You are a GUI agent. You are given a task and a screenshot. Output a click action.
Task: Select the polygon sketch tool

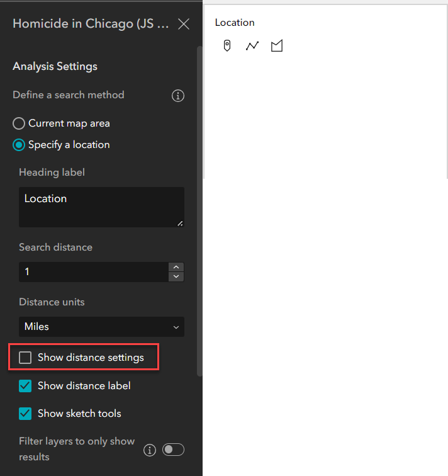(x=277, y=46)
